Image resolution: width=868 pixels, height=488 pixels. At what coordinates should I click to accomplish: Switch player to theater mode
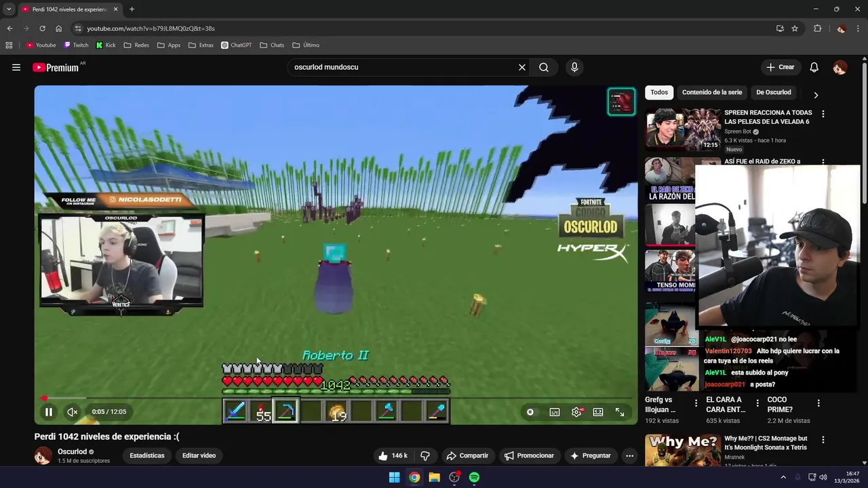[x=598, y=411]
